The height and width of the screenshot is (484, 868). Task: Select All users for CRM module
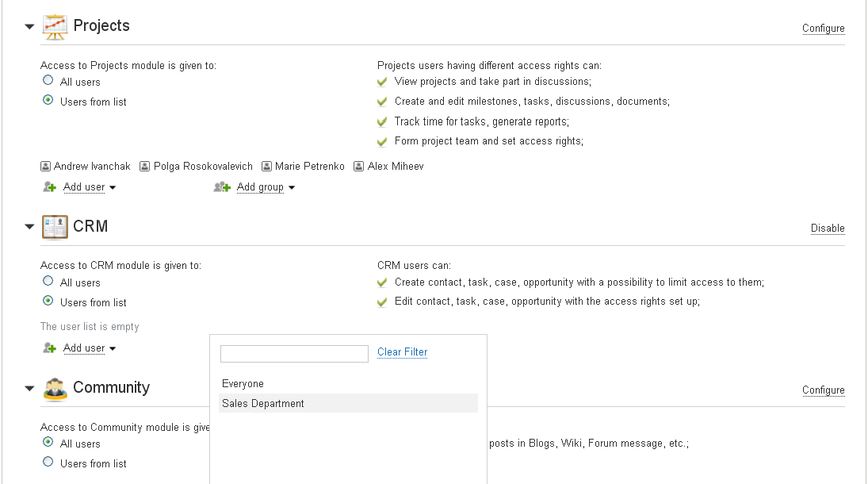48,281
